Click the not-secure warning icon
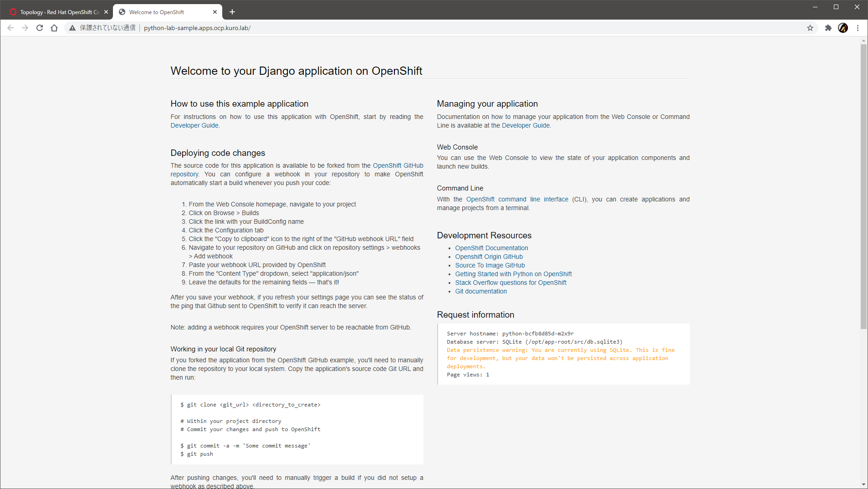Image resolution: width=868 pixels, height=489 pixels. click(x=72, y=28)
